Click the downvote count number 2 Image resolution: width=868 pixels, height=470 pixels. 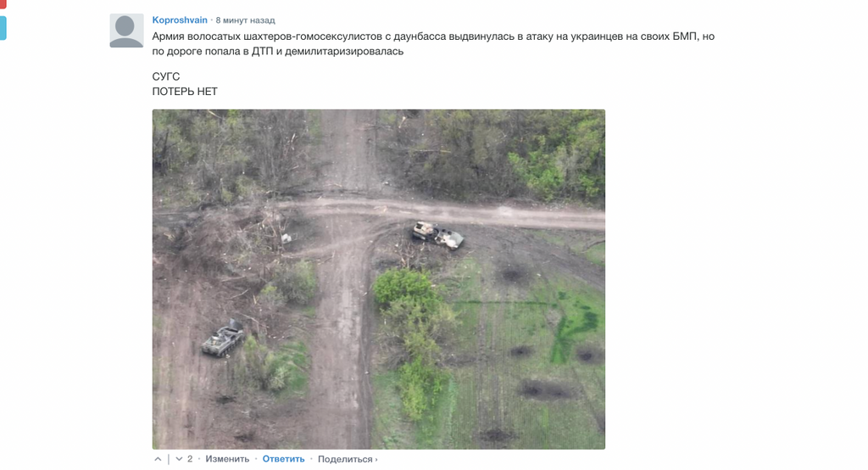pyautogui.click(x=190, y=459)
